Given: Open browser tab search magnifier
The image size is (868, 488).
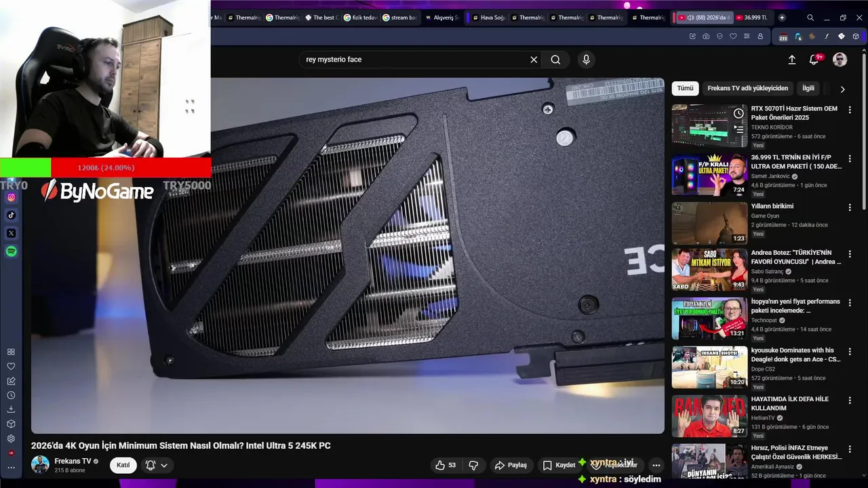Looking at the screenshot, I should click(x=810, y=18).
